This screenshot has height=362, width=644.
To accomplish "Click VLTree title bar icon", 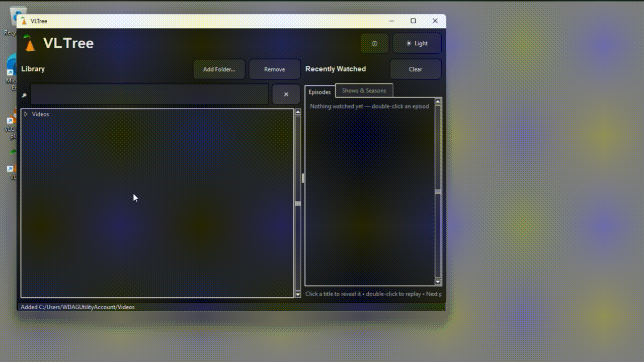I will 24,21.
